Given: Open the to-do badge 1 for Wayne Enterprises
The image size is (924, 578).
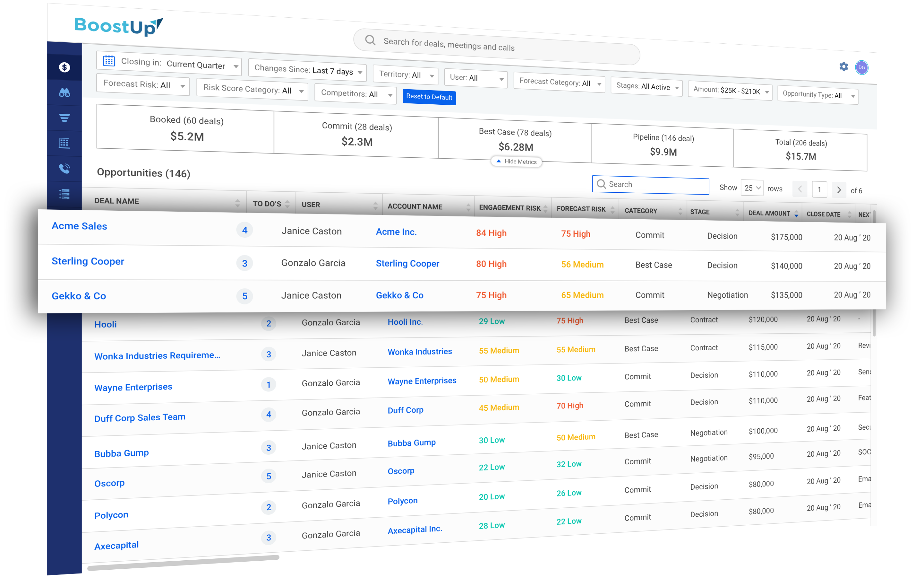Looking at the screenshot, I should point(269,385).
